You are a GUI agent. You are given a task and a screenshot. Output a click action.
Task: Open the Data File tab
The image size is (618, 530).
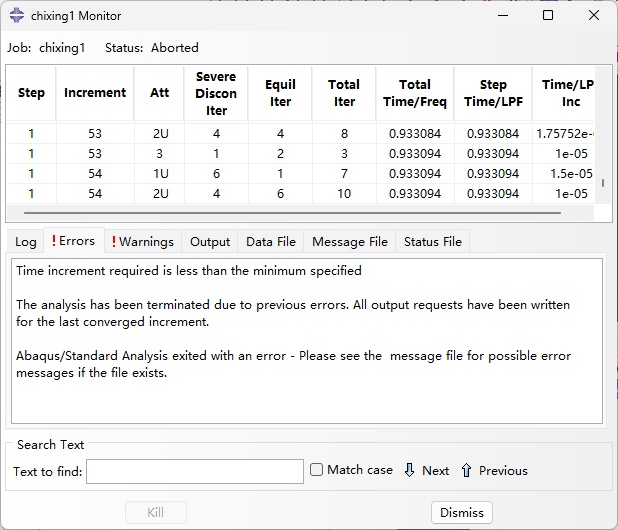pos(271,241)
